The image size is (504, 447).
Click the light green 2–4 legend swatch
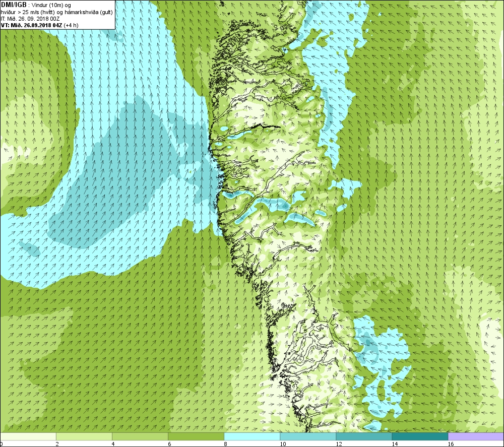coord(84,436)
